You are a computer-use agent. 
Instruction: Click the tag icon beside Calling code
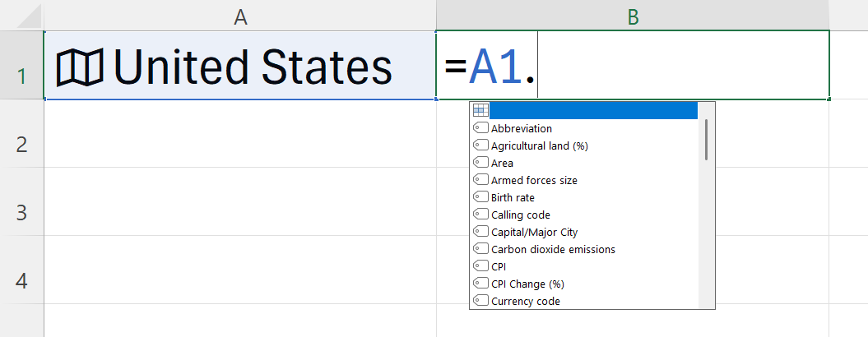click(480, 215)
